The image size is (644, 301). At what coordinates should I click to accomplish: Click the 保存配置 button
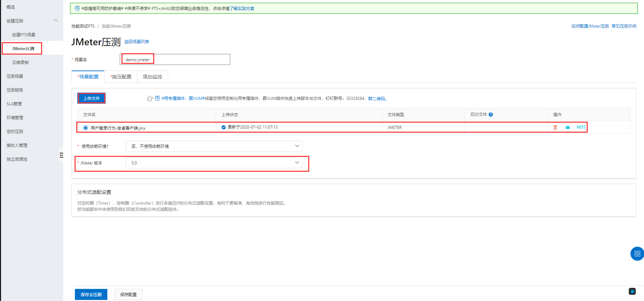click(x=128, y=294)
